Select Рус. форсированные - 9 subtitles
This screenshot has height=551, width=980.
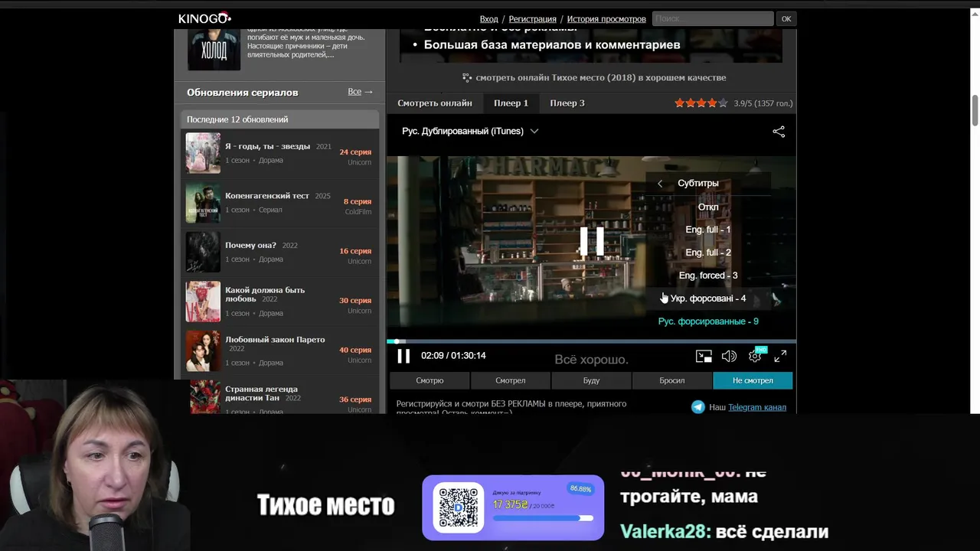(708, 321)
